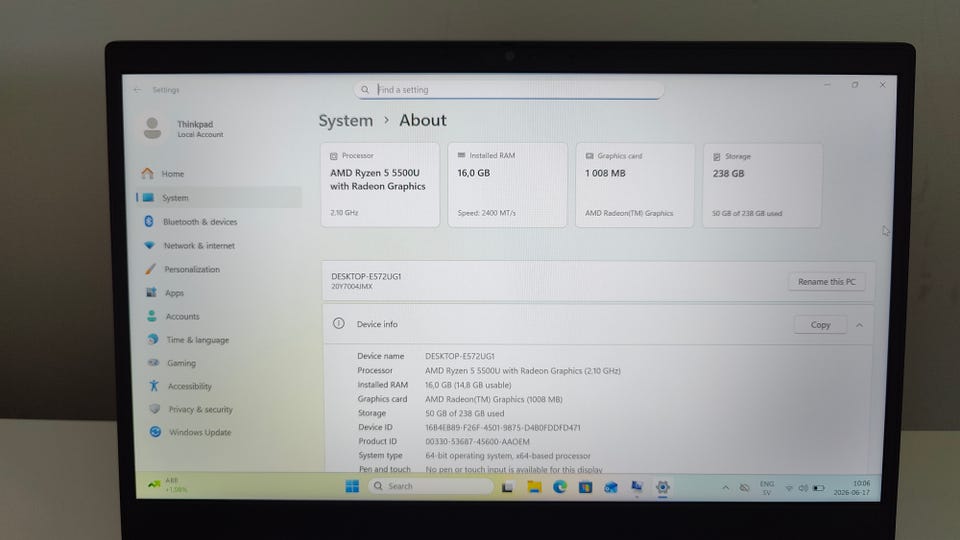Viewport: 960px width, 540px height.
Task: Open the Outlook taskbar icon
Action: click(x=611, y=487)
